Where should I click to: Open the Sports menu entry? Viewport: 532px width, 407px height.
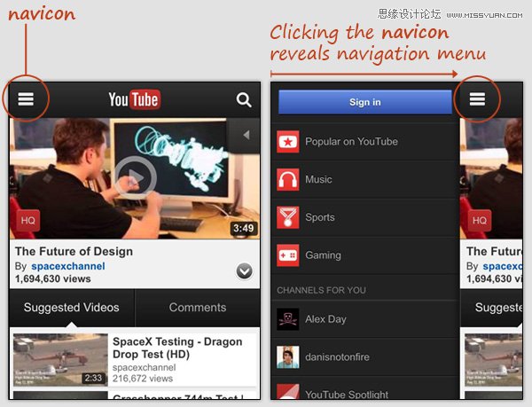(x=365, y=217)
